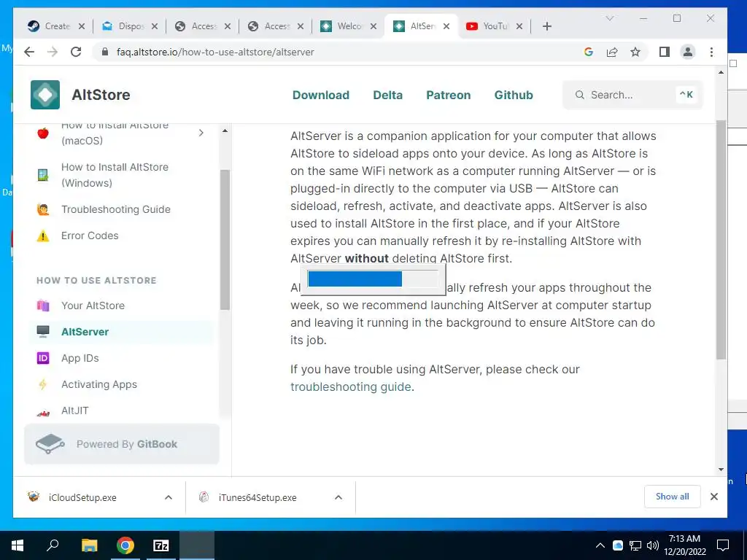Screen dimensions: 747x560
Task: Open the Download nav link
Action: [x=321, y=95]
